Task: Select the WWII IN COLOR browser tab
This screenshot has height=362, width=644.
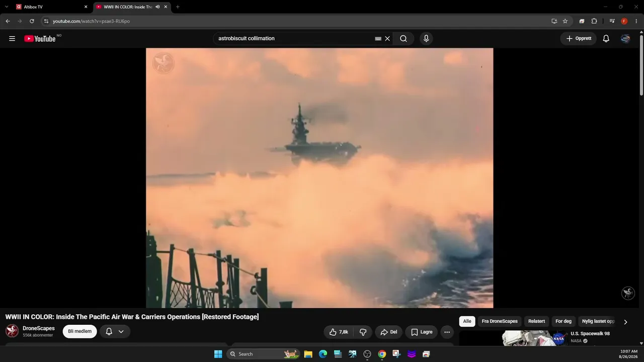Action: pyautogui.click(x=132, y=7)
